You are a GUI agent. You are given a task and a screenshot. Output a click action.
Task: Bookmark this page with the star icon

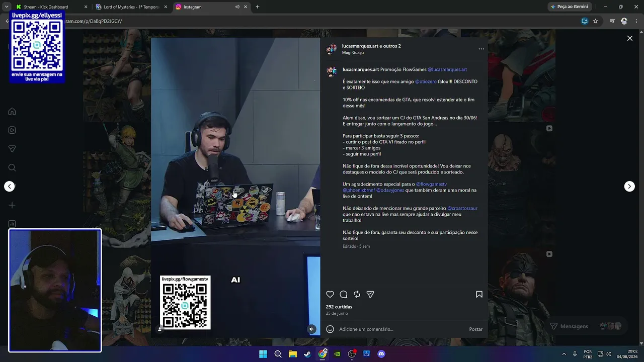click(x=595, y=21)
